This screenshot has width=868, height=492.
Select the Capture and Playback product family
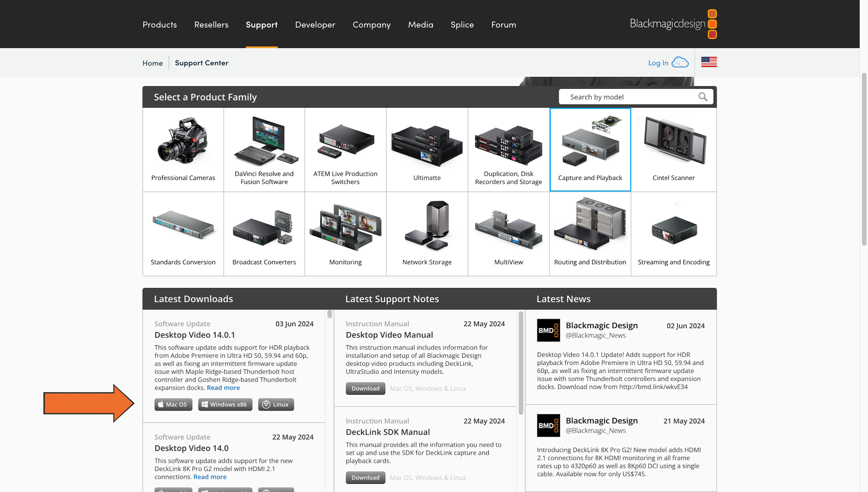590,150
